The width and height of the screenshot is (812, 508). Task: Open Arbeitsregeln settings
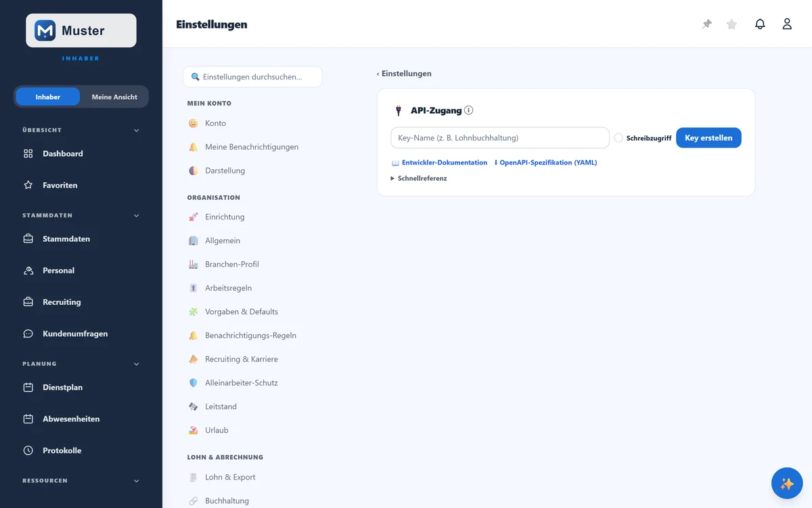click(252, 288)
